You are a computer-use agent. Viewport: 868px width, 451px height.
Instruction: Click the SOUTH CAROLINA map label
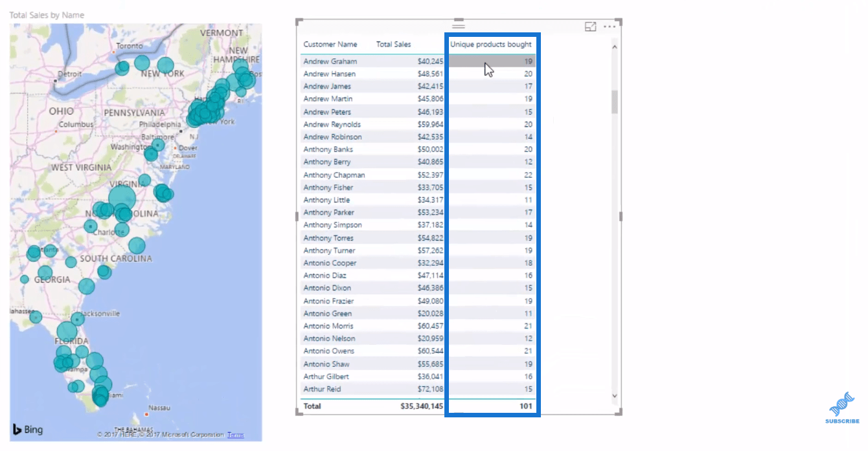tap(116, 259)
